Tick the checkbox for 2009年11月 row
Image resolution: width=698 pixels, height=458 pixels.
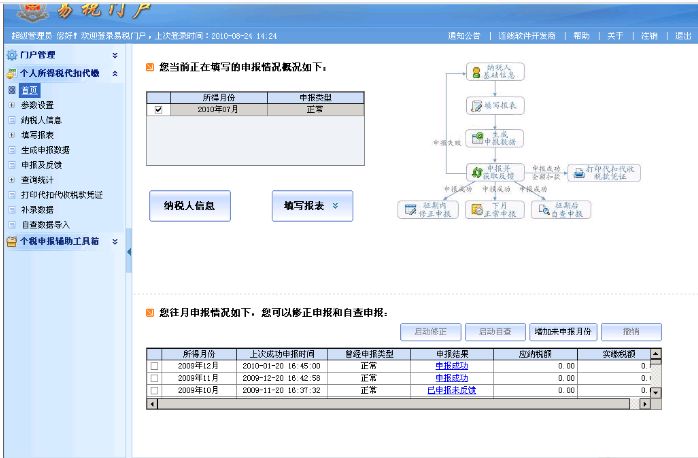tap(154, 378)
